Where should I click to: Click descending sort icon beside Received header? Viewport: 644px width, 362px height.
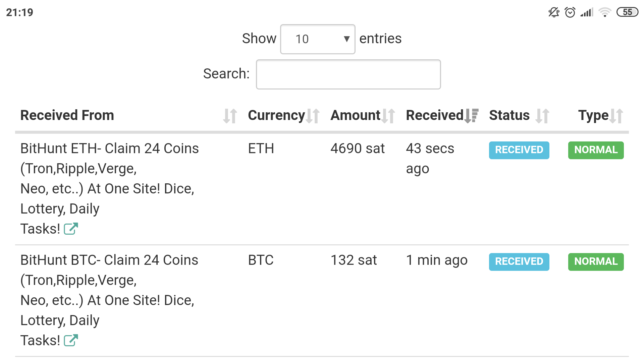tap(472, 116)
